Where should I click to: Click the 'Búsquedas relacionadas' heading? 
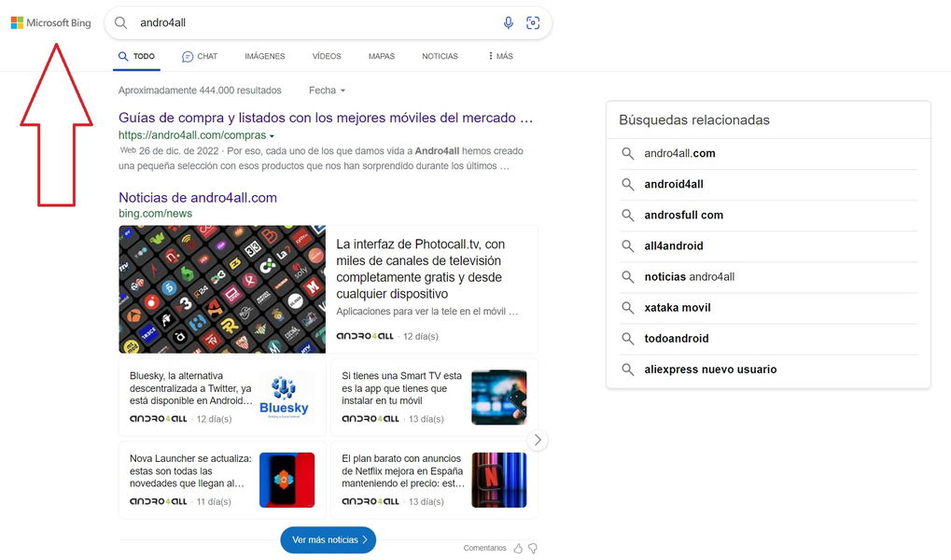(693, 120)
